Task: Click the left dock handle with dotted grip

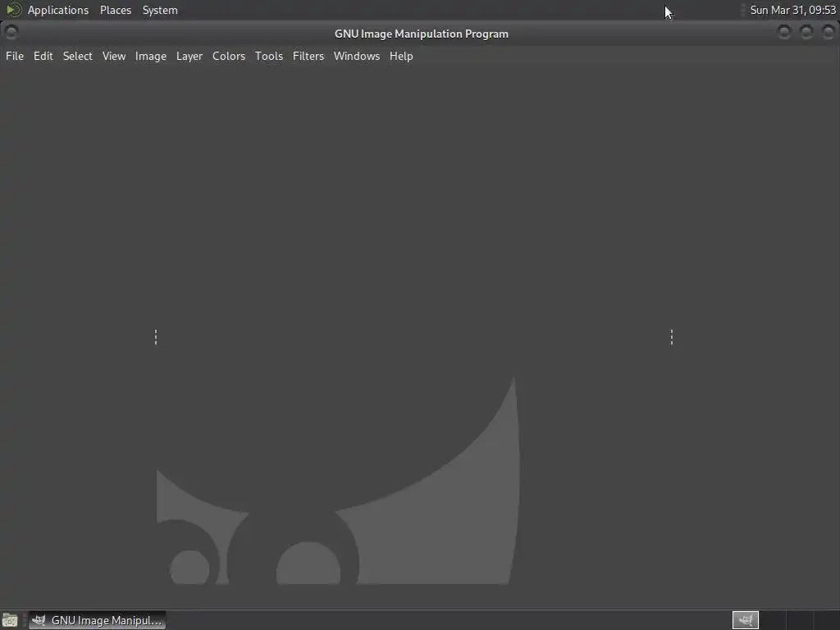Action: 156,337
